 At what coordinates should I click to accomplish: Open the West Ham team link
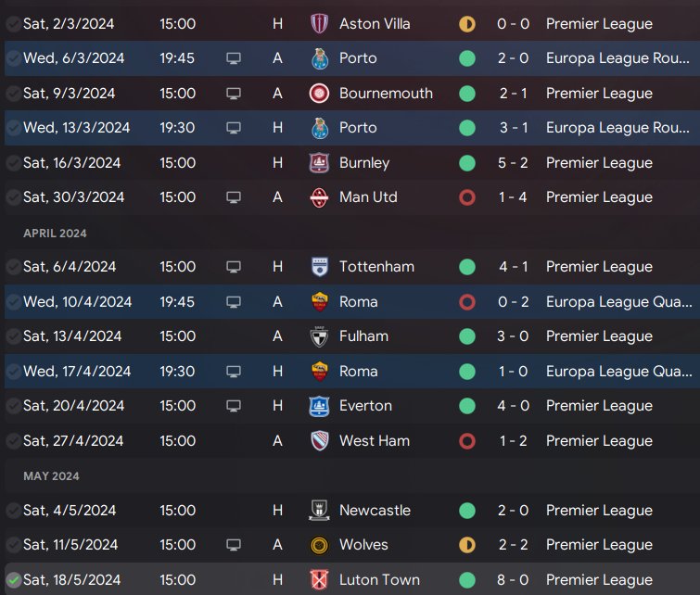click(x=374, y=441)
